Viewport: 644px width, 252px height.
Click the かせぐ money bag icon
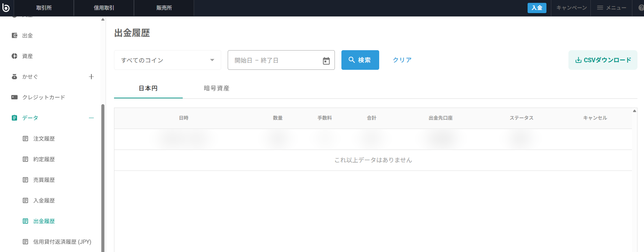pyautogui.click(x=14, y=77)
